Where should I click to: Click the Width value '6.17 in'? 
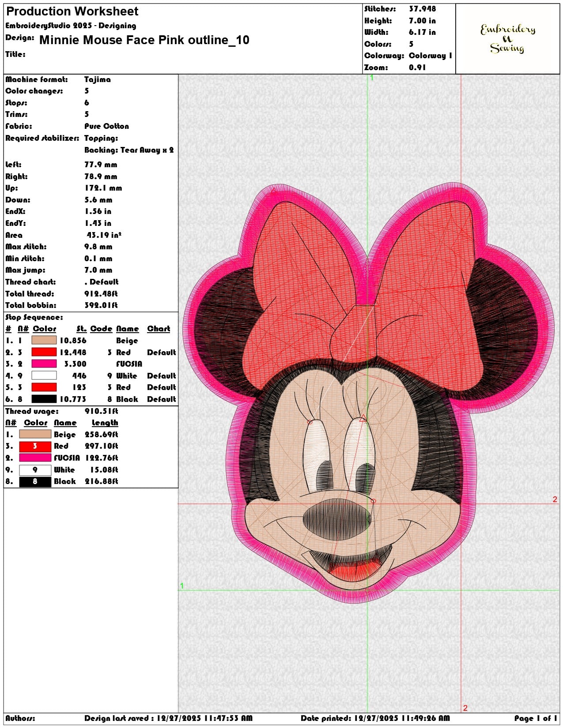coord(422,32)
